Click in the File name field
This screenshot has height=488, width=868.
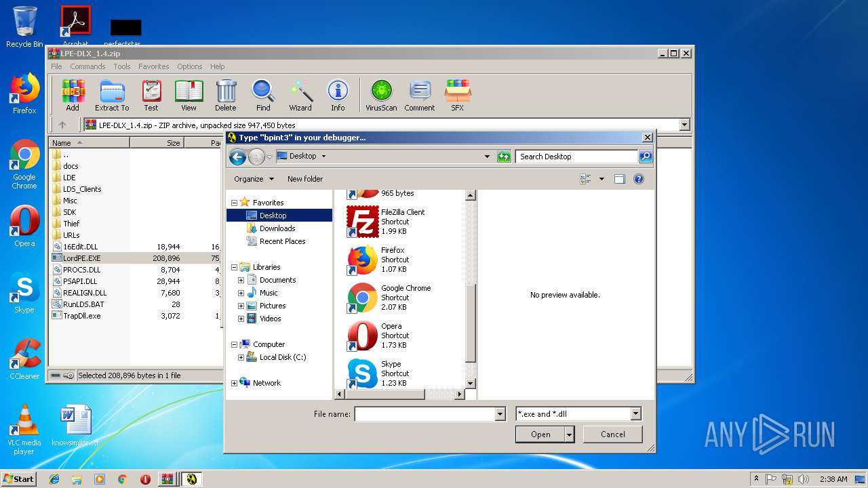[425, 413]
